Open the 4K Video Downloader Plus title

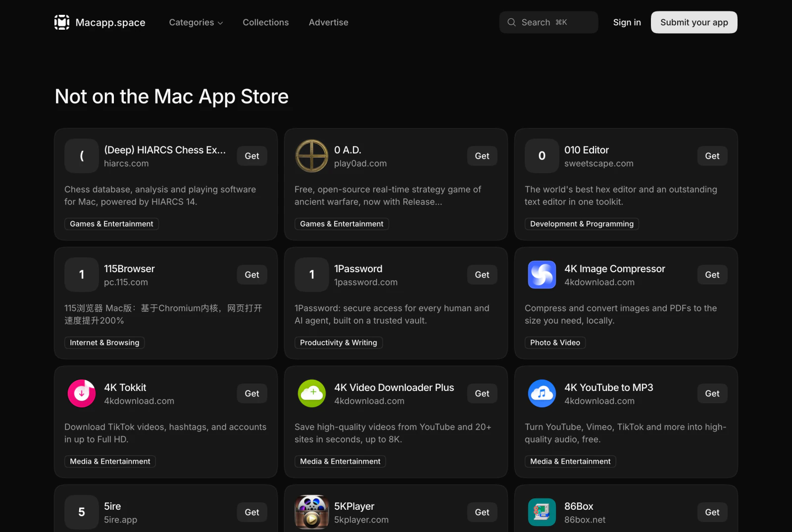394,387
